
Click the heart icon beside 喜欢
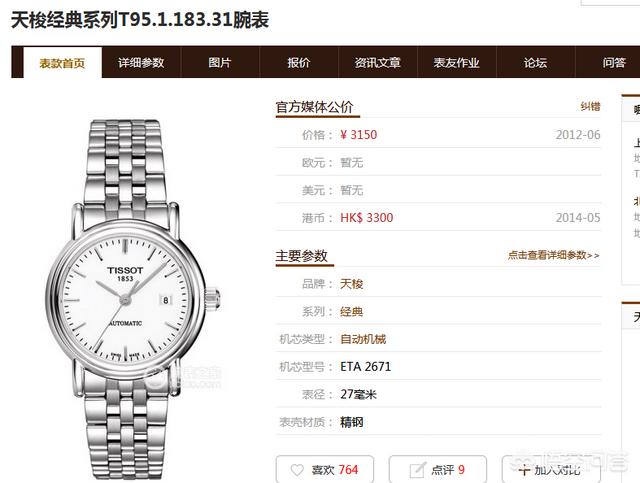(x=297, y=470)
